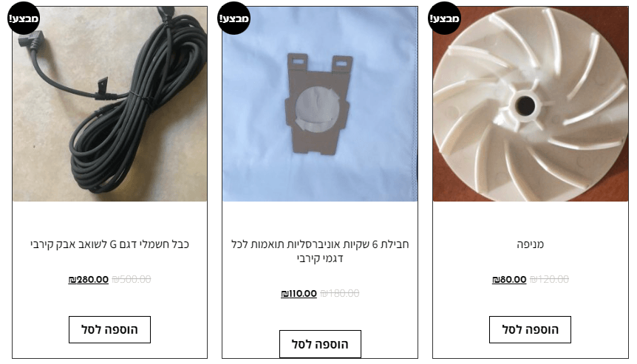Click the crossed-out ₪120.00 original price
637x364 pixels.
click(x=549, y=279)
